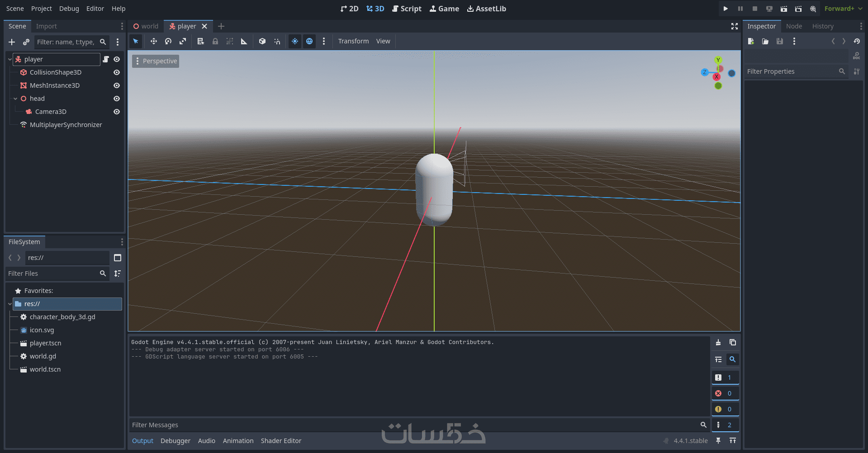Toggle preview sunlight in viewport
868x453 pixels.
pyautogui.click(x=295, y=41)
